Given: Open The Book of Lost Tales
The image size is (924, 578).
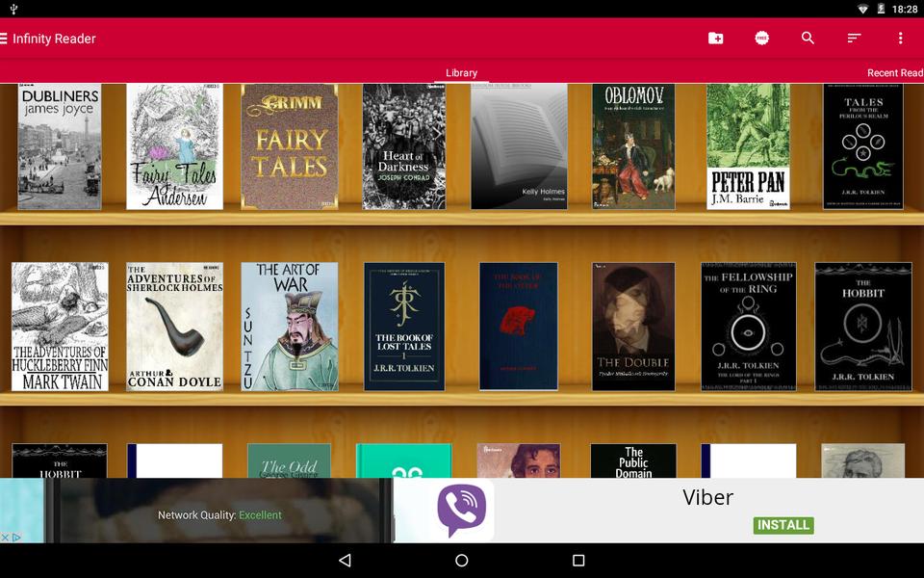Looking at the screenshot, I should pos(404,327).
